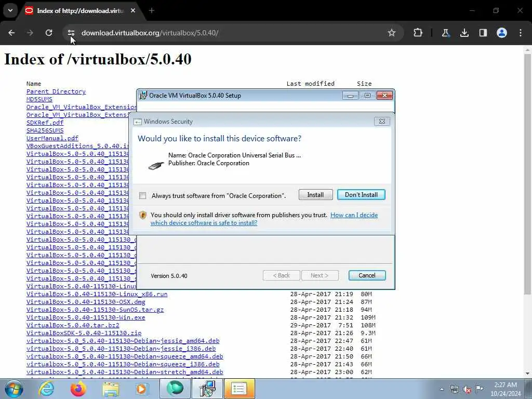Switch to the highlighted orange taskbar item

pyautogui.click(x=239, y=389)
